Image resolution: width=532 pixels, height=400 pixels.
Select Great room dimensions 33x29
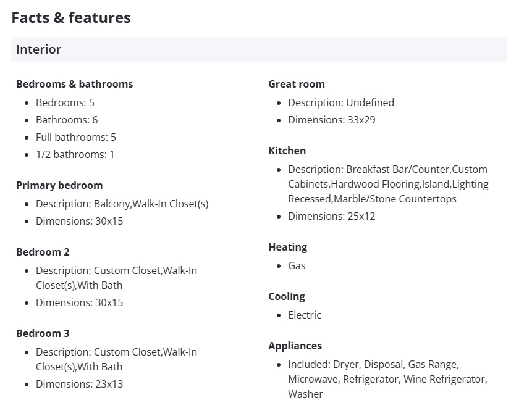[331, 120]
